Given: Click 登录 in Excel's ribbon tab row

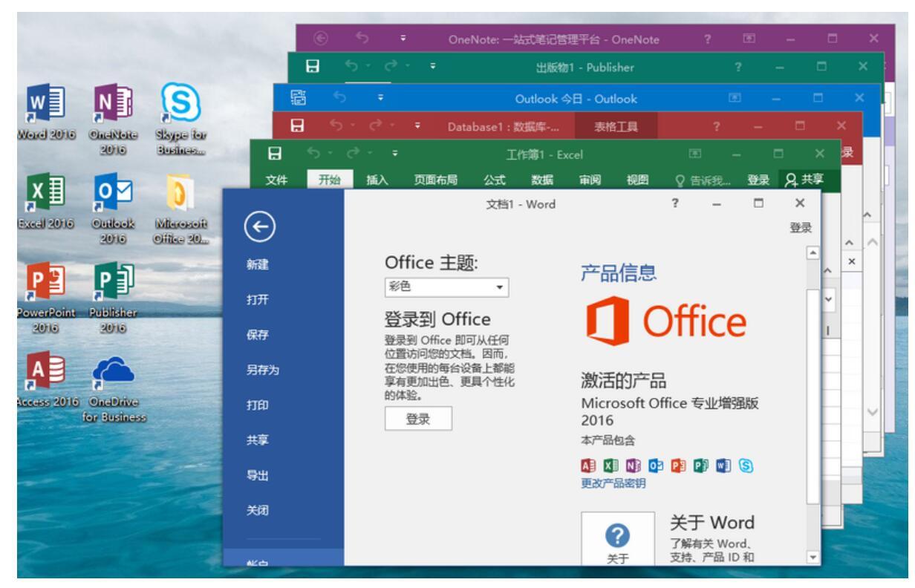Looking at the screenshot, I should (x=758, y=180).
